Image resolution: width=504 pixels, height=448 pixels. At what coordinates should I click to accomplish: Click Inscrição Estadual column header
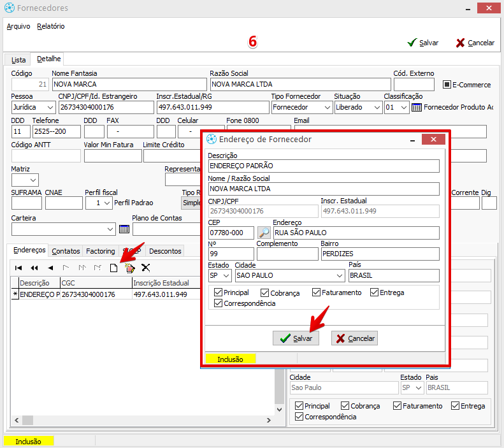(x=166, y=283)
